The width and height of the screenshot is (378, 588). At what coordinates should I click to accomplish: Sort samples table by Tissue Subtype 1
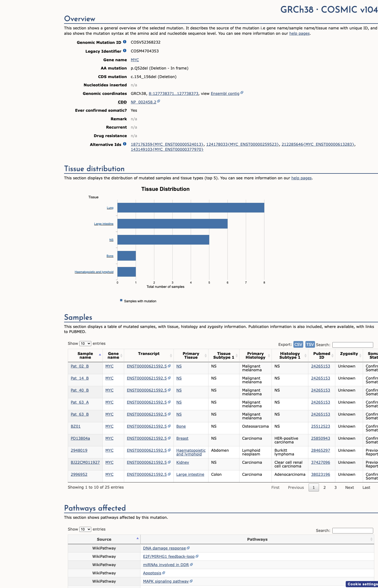click(x=224, y=355)
